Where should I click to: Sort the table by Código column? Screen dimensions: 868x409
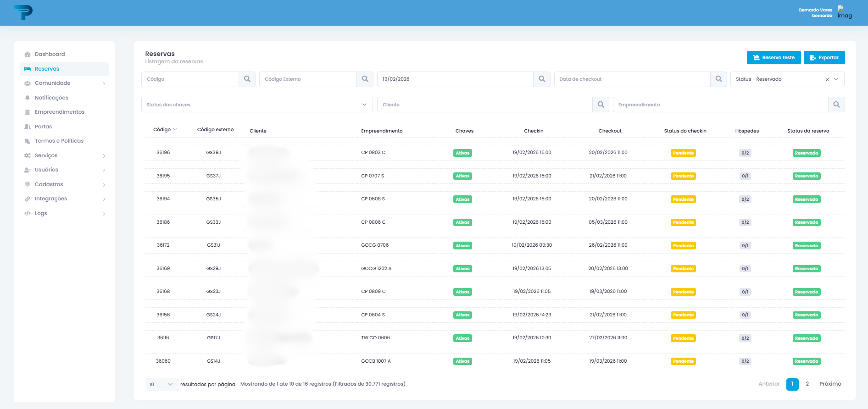tap(165, 130)
